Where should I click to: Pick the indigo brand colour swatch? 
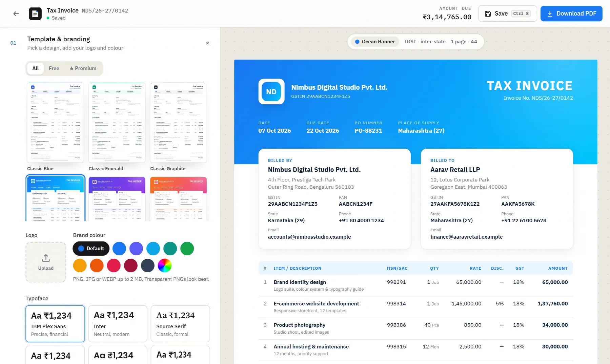coord(136,249)
